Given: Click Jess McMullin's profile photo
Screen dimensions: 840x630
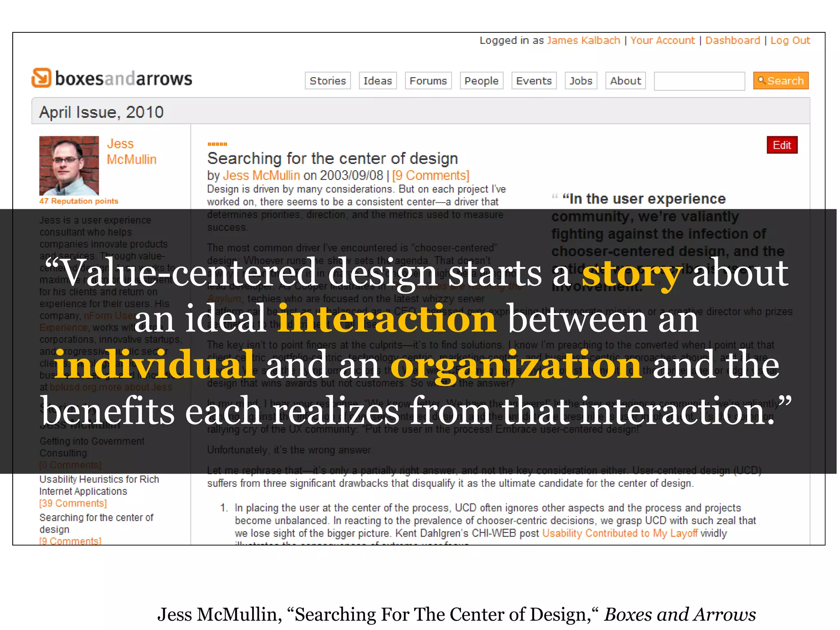Looking at the screenshot, I should tap(69, 166).
